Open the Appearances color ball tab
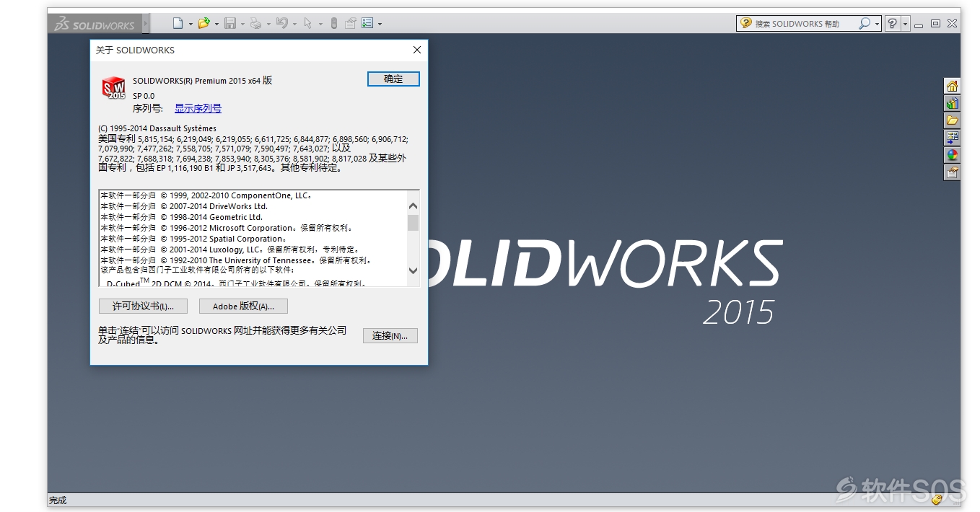Viewport: 980px width, 512px height. (952, 155)
